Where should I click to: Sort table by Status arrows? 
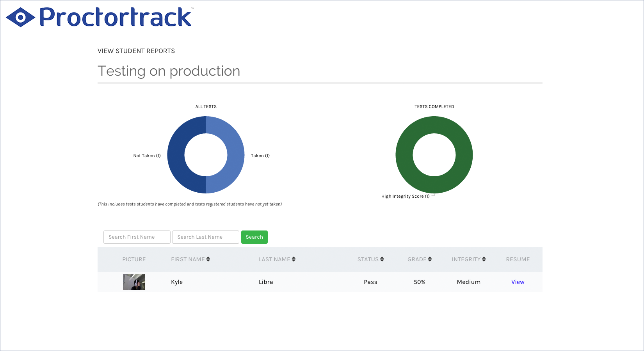[x=382, y=259]
